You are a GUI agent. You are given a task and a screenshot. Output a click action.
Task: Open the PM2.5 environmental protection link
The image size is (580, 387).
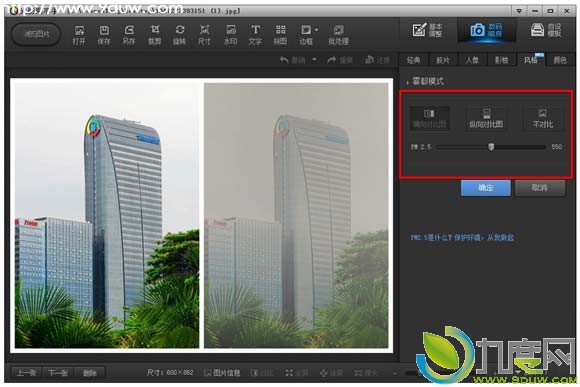462,238
